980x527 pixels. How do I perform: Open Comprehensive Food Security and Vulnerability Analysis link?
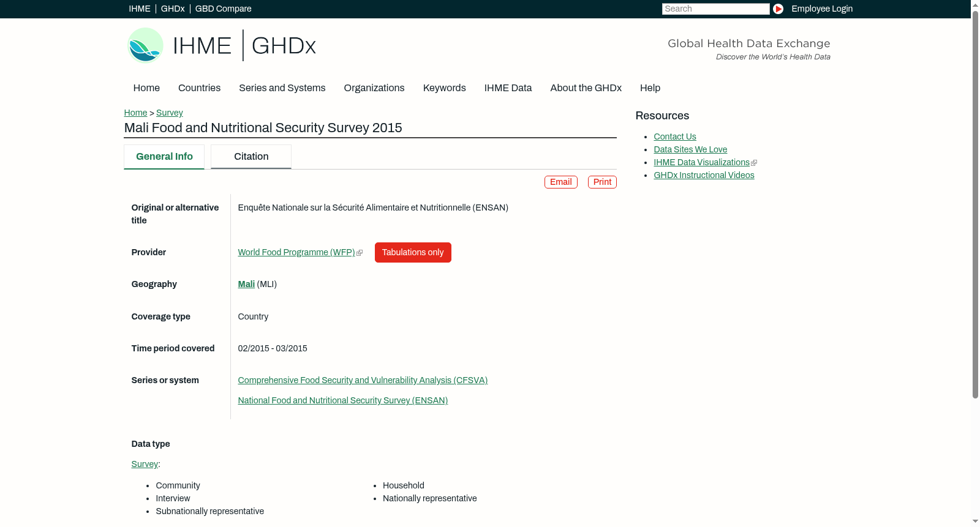click(x=363, y=381)
